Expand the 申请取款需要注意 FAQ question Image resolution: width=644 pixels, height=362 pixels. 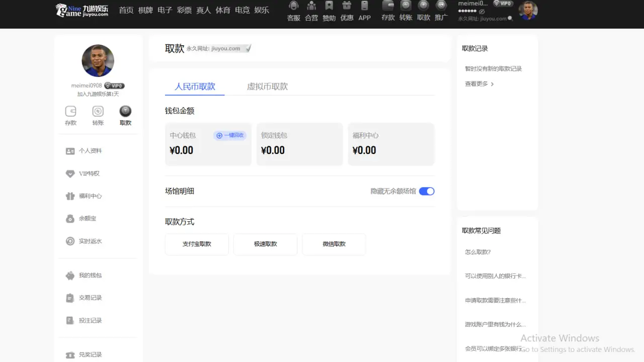pyautogui.click(x=495, y=300)
